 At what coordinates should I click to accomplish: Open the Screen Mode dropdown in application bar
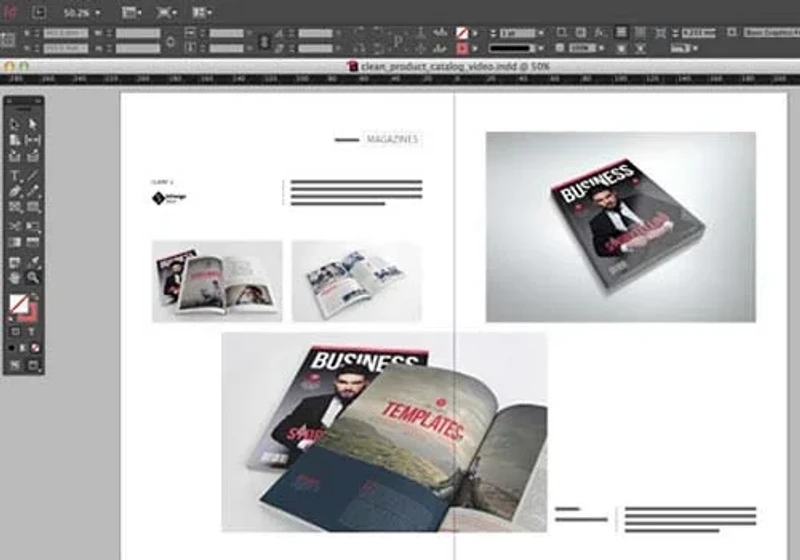[167, 13]
